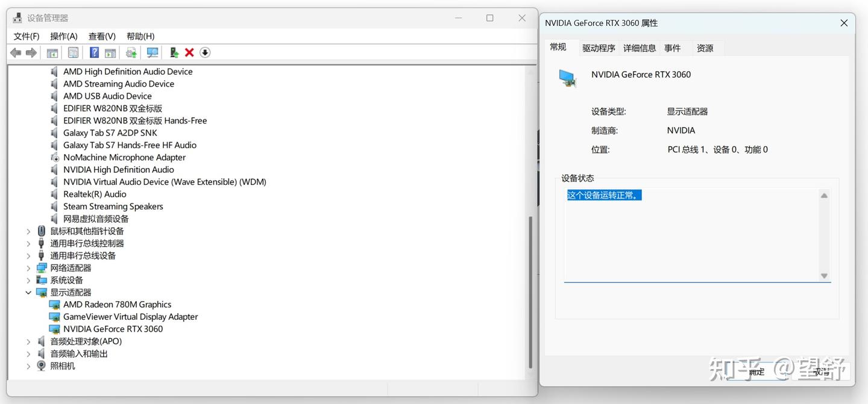The image size is (868, 404).
Task: Disable device using the black down-arrow icon
Action: (205, 53)
